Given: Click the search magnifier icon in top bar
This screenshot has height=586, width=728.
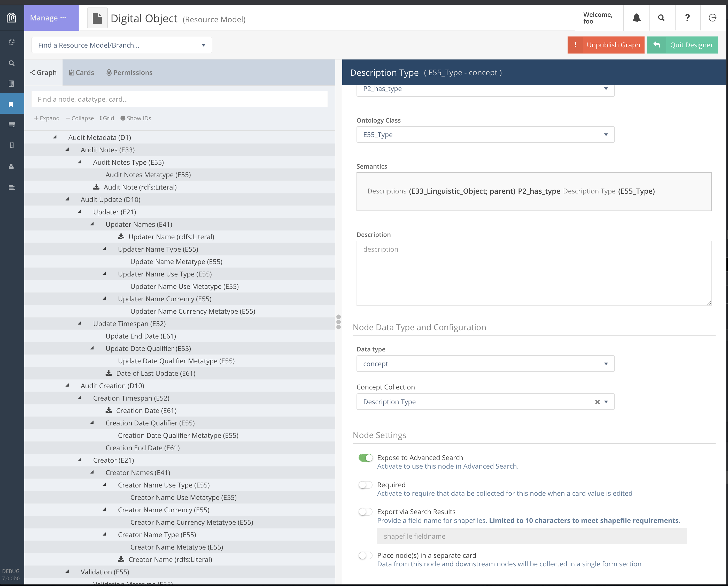Looking at the screenshot, I should click(x=661, y=18).
